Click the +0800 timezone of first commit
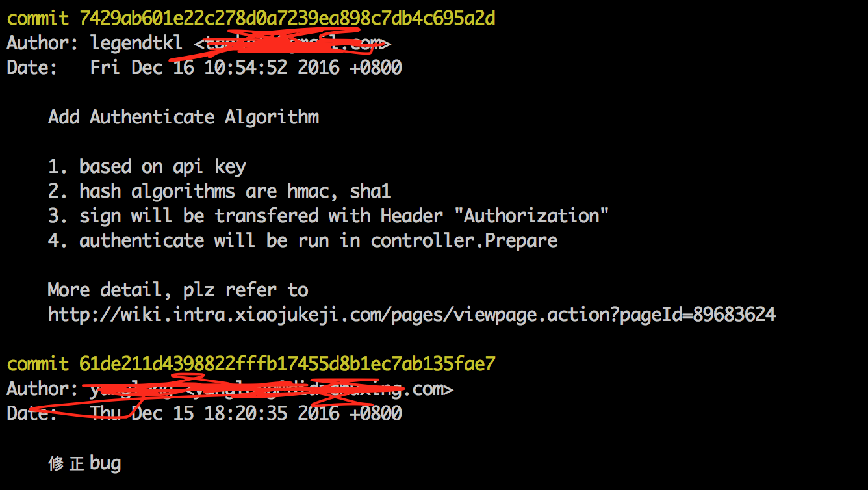868x490 pixels. point(376,68)
